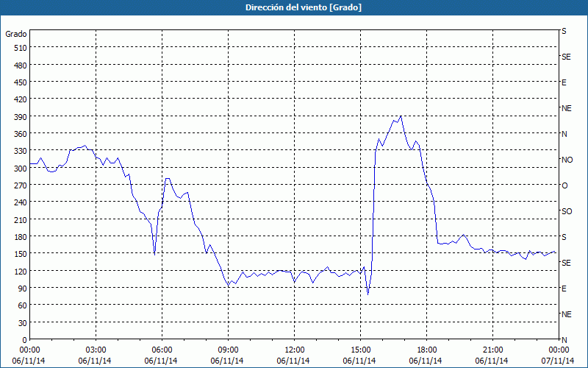
Task: Pick the 60 y-axis value
Action: (23, 305)
